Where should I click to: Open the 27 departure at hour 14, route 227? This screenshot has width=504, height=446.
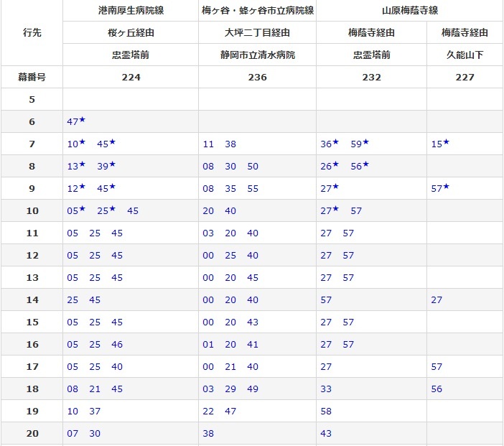click(437, 300)
